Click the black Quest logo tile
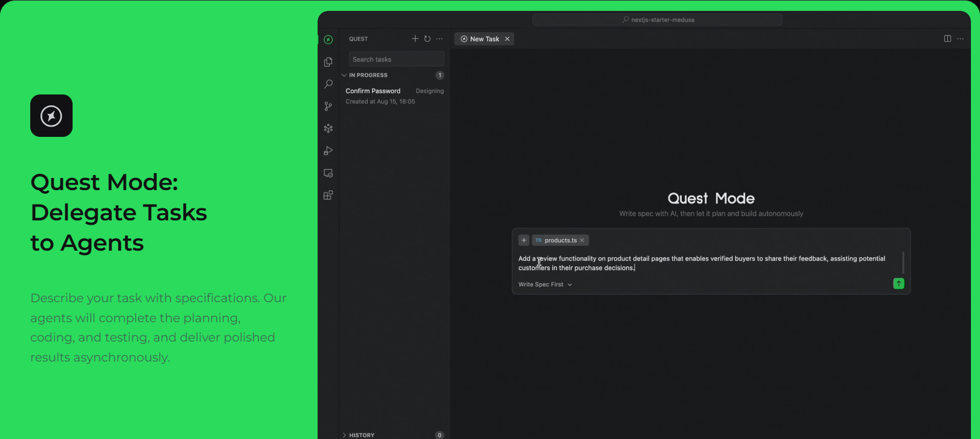The width and height of the screenshot is (980, 439). coord(51,116)
